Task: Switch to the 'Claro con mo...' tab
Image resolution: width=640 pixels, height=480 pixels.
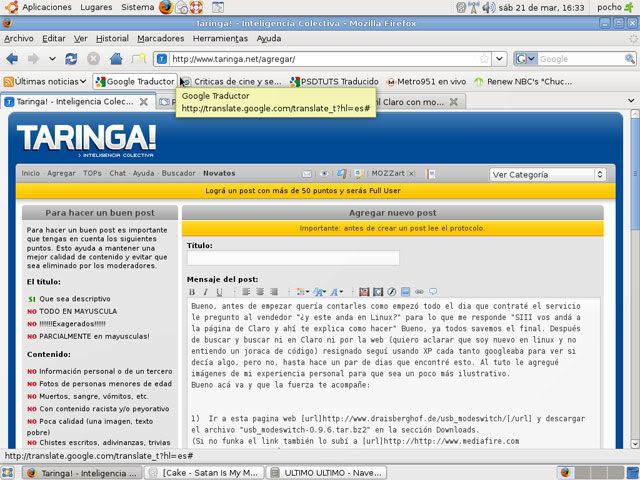Action: click(416, 102)
